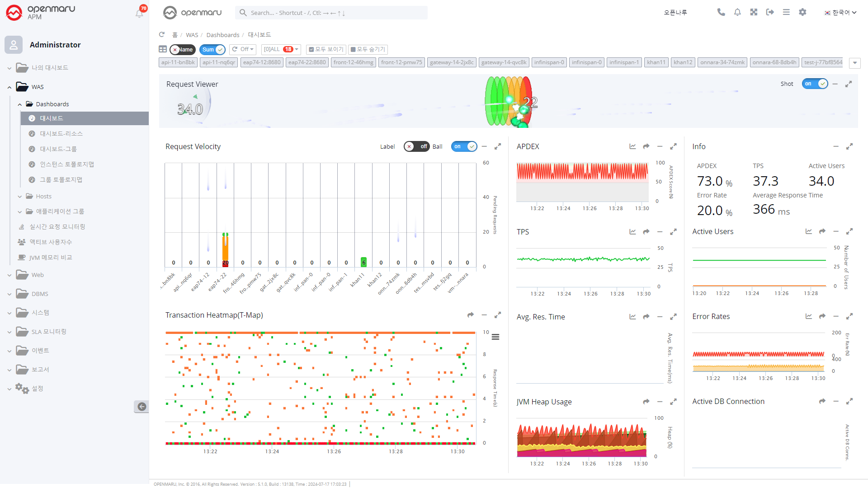Screen dimensions: 868x488
Task: Click the APDEX panel chart icon
Action: (x=632, y=146)
